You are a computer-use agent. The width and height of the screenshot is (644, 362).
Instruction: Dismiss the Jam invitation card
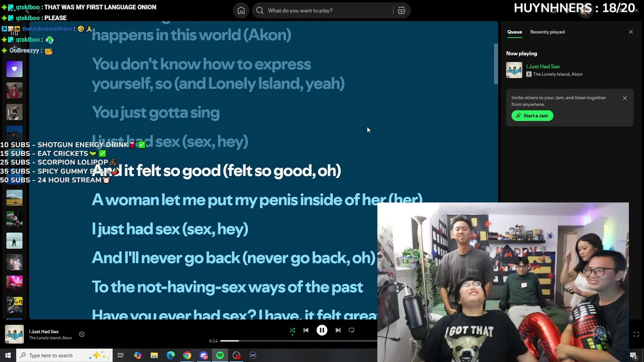point(625,98)
